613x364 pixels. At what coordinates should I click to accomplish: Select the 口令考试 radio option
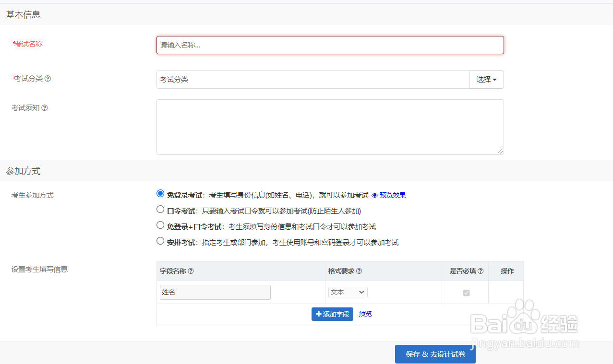[x=160, y=209]
